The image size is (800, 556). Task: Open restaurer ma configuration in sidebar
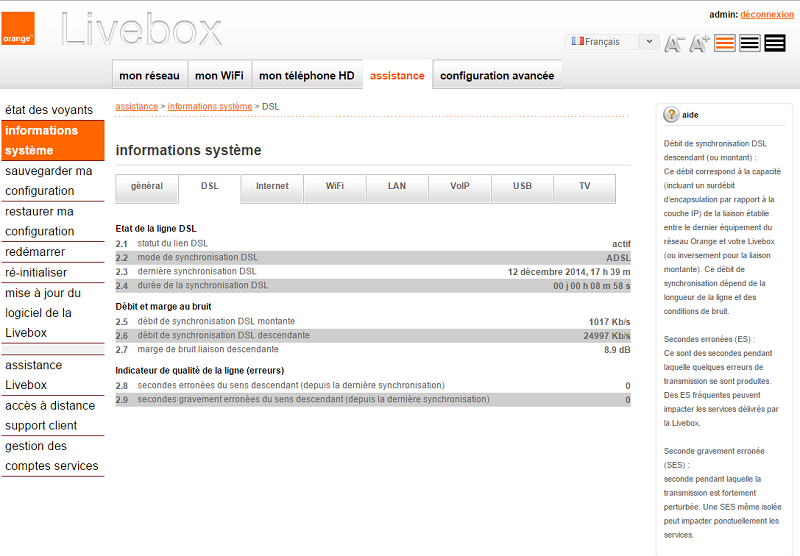pos(53,221)
